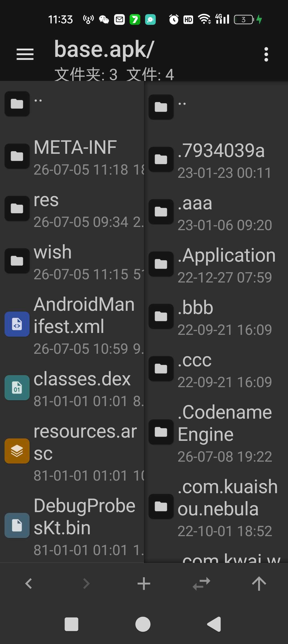Open the .com.kuaishou.nebula folder
Image resolution: width=288 pixels, height=644 pixels.
tap(216, 507)
